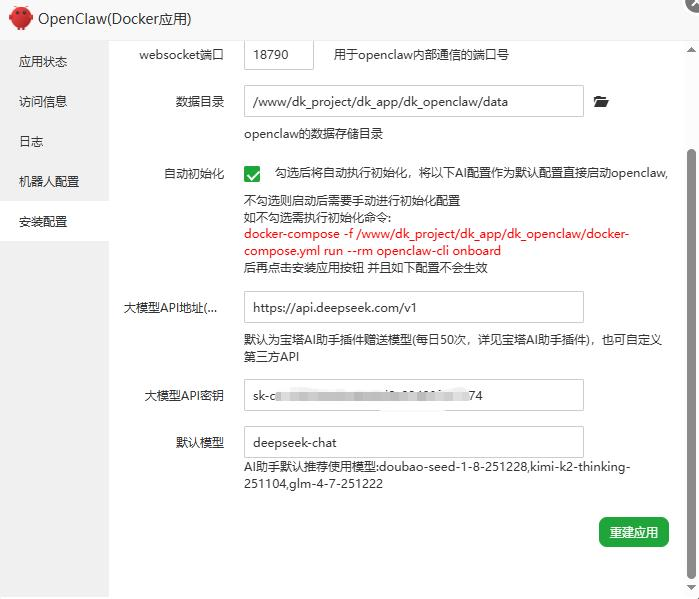Click the '如不勾选需执行初始化命令:' text
The height and width of the screenshot is (599, 699).
coord(317,217)
